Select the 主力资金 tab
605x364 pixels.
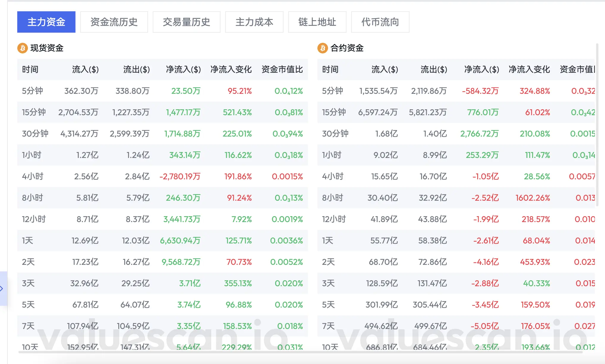pyautogui.click(x=46, y=22)
